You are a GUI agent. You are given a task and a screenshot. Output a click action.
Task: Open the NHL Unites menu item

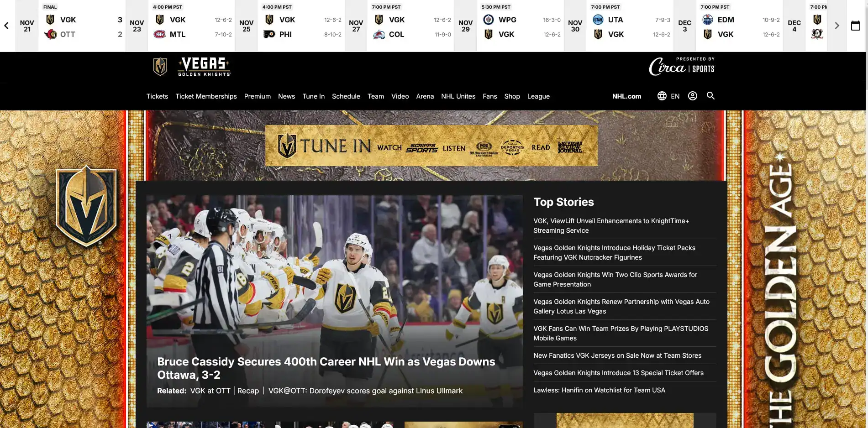click(x=458, y=96)
